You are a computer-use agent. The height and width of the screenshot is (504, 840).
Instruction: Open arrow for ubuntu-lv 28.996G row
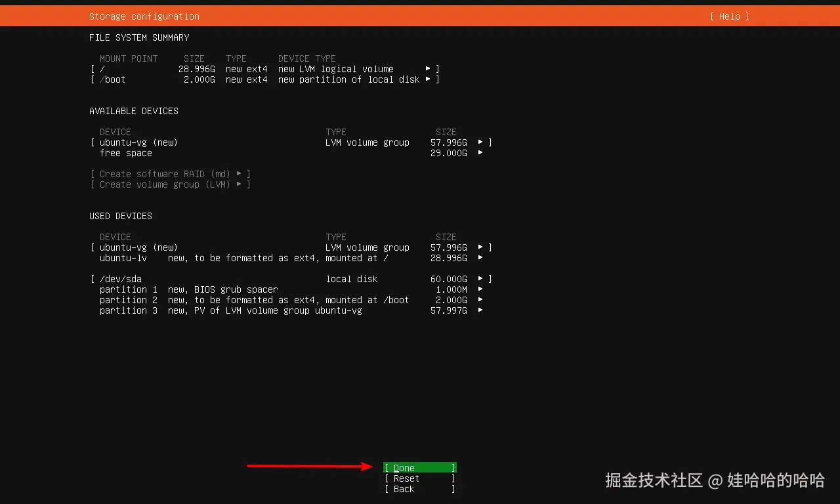tap(480, 258)
